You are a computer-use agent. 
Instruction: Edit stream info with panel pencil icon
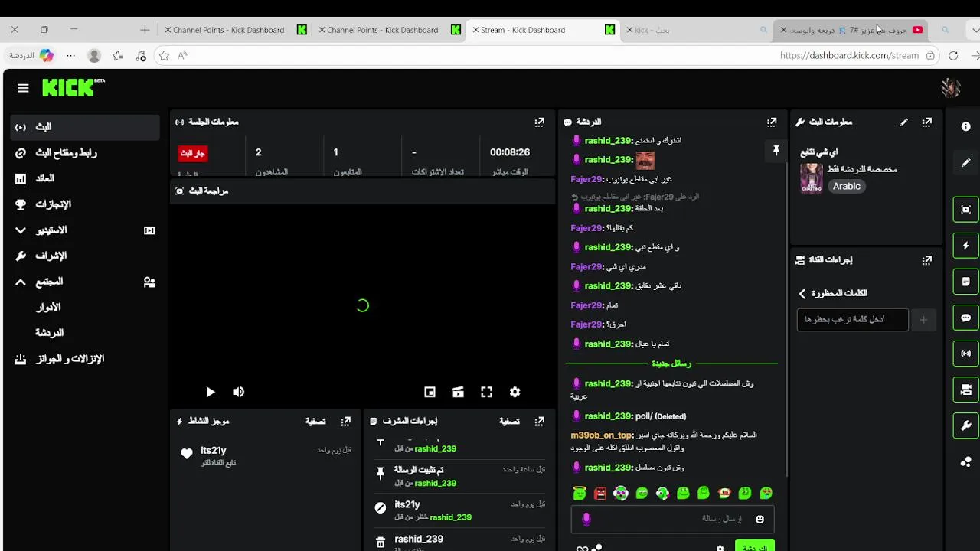(x=903, y=122)
